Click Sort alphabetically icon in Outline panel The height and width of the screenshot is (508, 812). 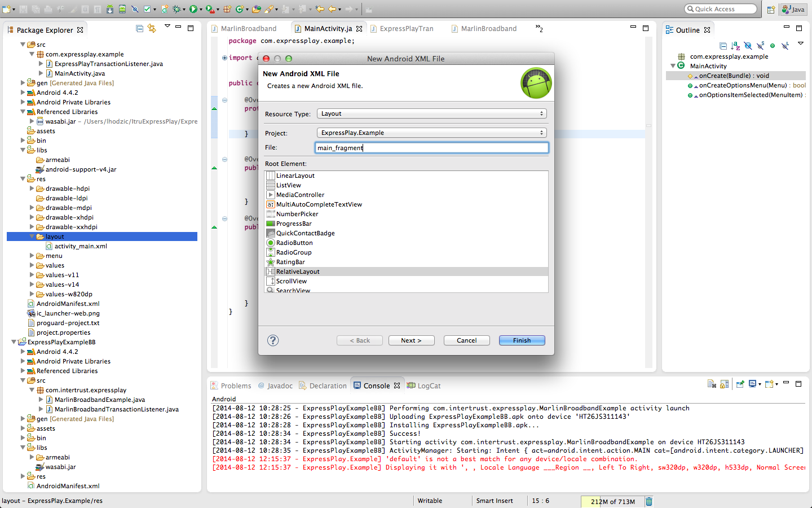click(x=735, y=46)
